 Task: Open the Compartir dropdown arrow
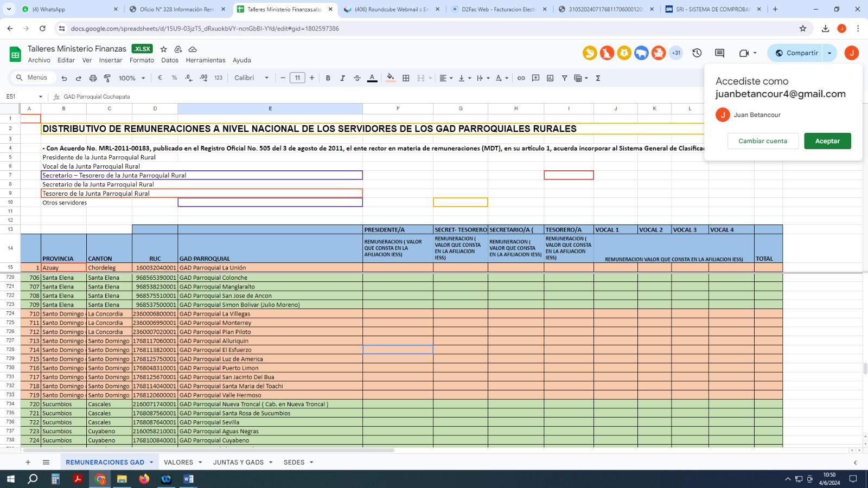tap(829, 53)
